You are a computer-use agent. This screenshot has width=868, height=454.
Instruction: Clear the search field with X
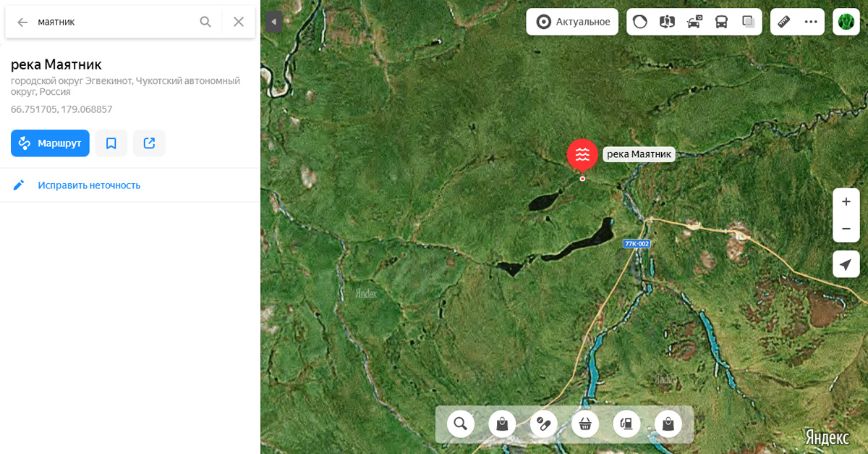[x=239, y=22]
